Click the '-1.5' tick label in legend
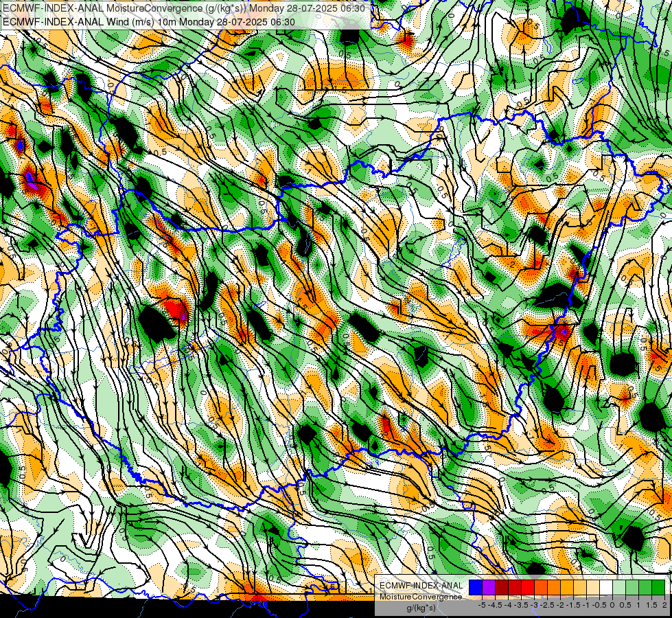 (x=573, y=605)
